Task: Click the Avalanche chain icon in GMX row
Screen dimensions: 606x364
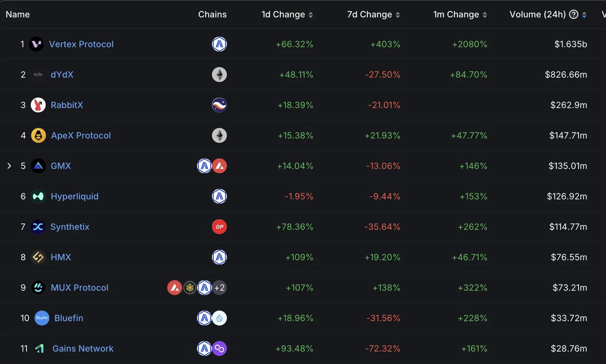Action: click(219, 166)
